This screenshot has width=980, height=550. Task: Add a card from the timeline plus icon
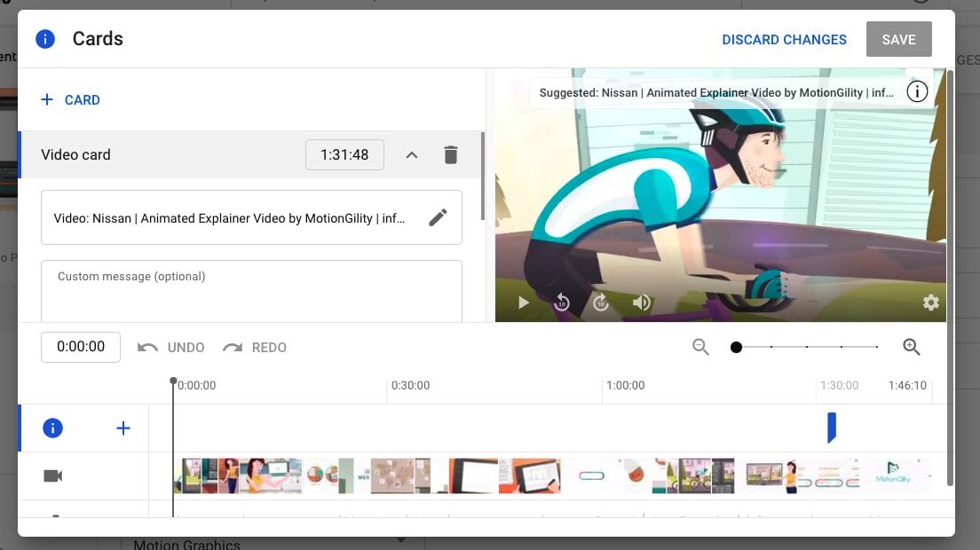pyautogui.click(x=123, y=428)
